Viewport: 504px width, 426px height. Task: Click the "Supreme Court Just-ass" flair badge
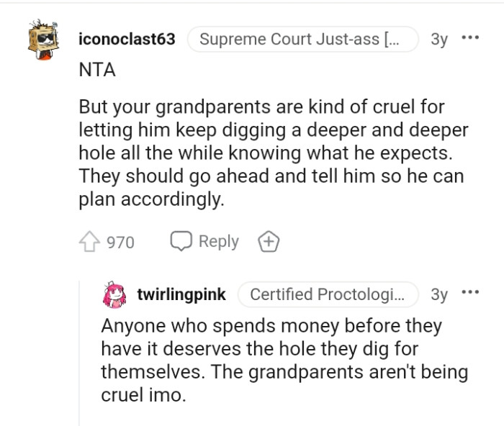coord(302,40)
